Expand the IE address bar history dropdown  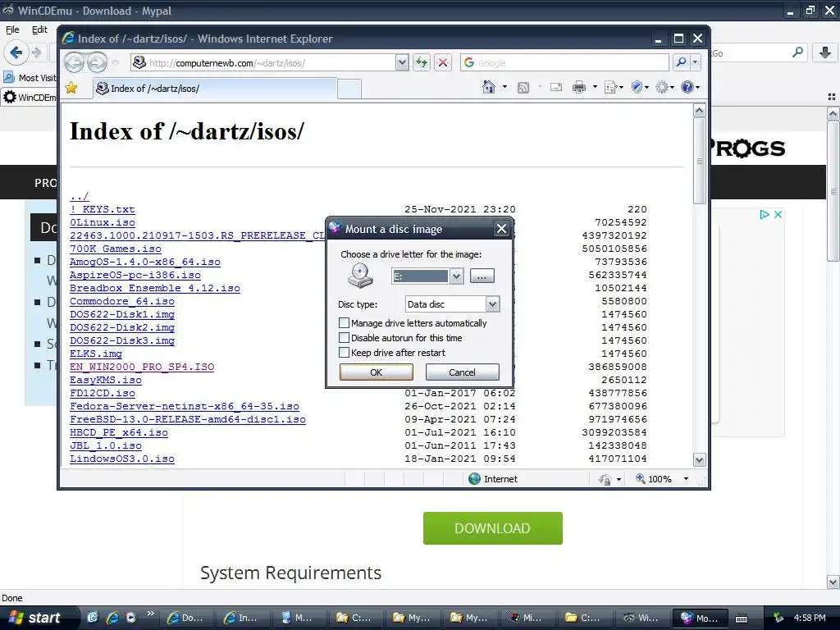tap(402, 62)
